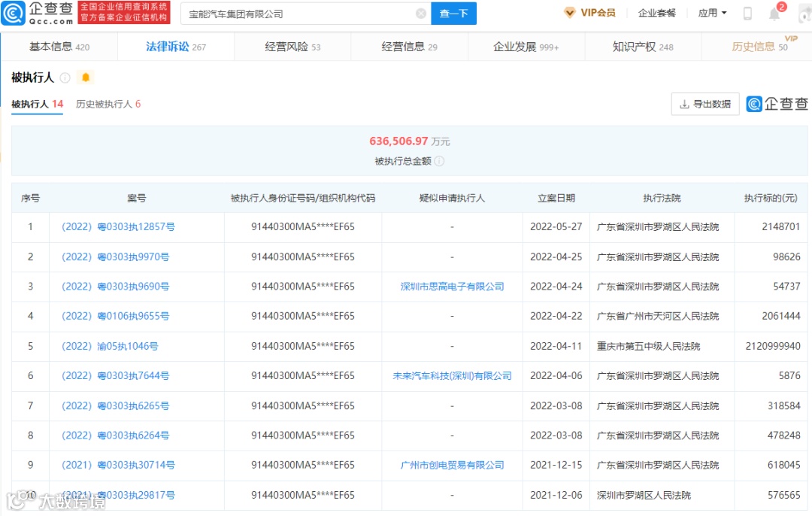Image resolution: width=812 pixels, height=516 pixels.
Task: Expand the 应用 dropdown menu
Action: (x=712, y=13)
